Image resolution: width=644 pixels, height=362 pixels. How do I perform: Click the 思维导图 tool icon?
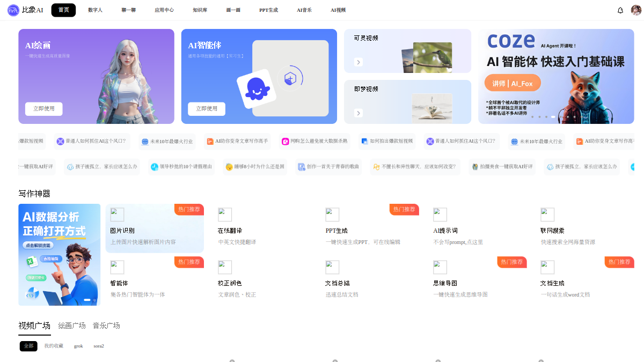tap(440, 267)
